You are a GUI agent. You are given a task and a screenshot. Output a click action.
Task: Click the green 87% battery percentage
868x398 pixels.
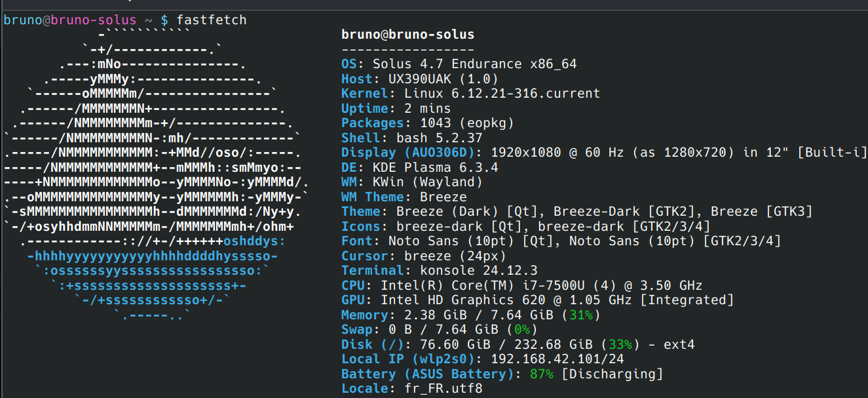541,374
